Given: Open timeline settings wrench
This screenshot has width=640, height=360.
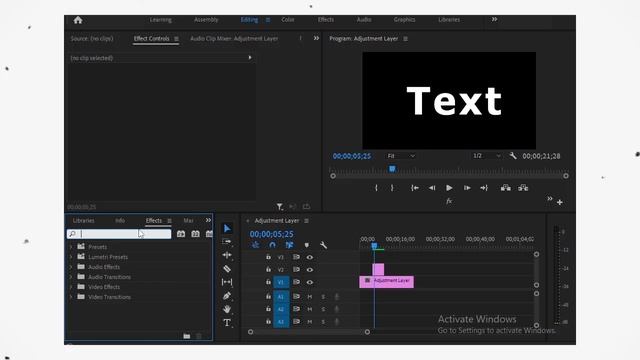Looking at the screenshot, I should point(323,245).
